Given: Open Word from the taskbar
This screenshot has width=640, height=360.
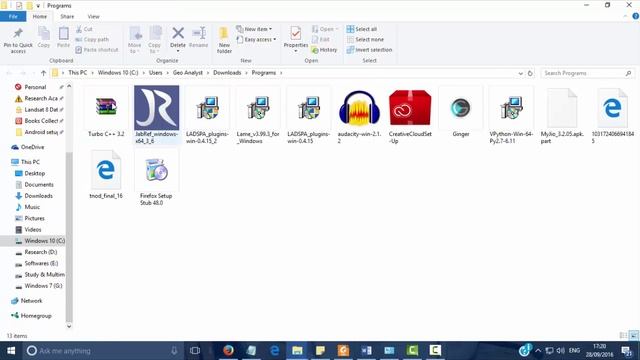Looking at the screenshot, I should coord(366,350).
